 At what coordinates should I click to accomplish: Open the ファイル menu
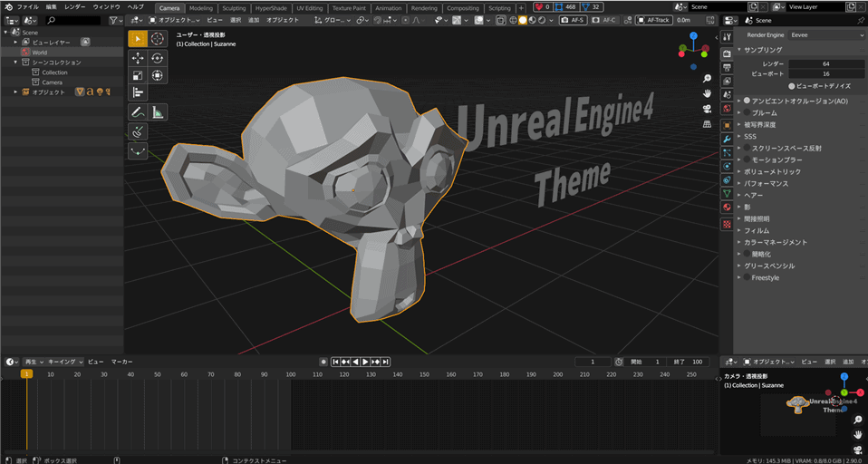(28, 7)
